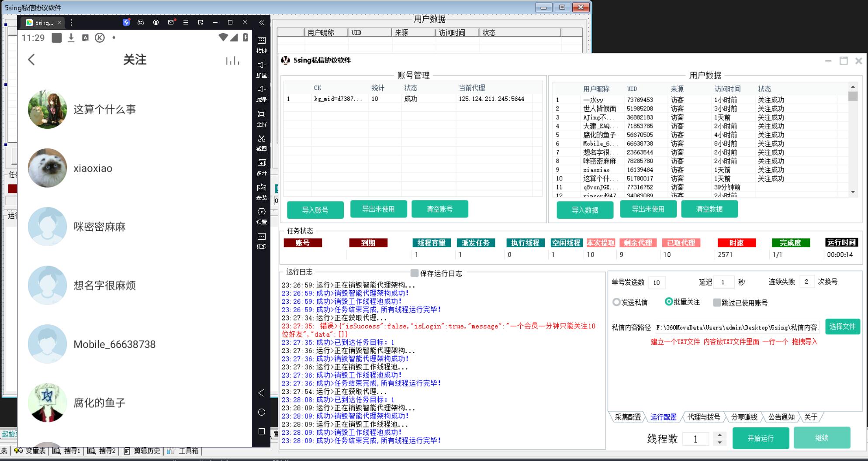Image resolution: width=868 pixels, height=461 pixels.
Task: Collapse the emulator sidebar chevron
Action: 261,23
